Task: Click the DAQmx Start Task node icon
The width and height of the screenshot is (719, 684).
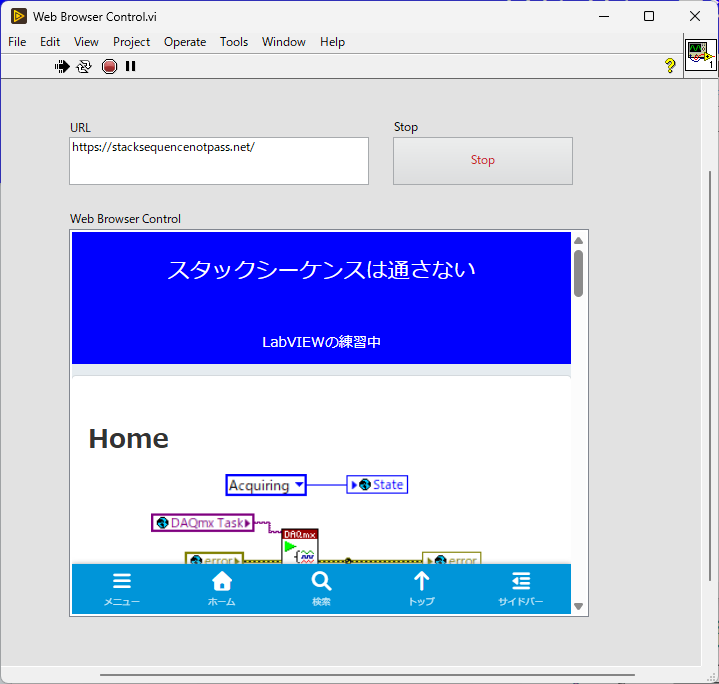Action: (300, 546)
